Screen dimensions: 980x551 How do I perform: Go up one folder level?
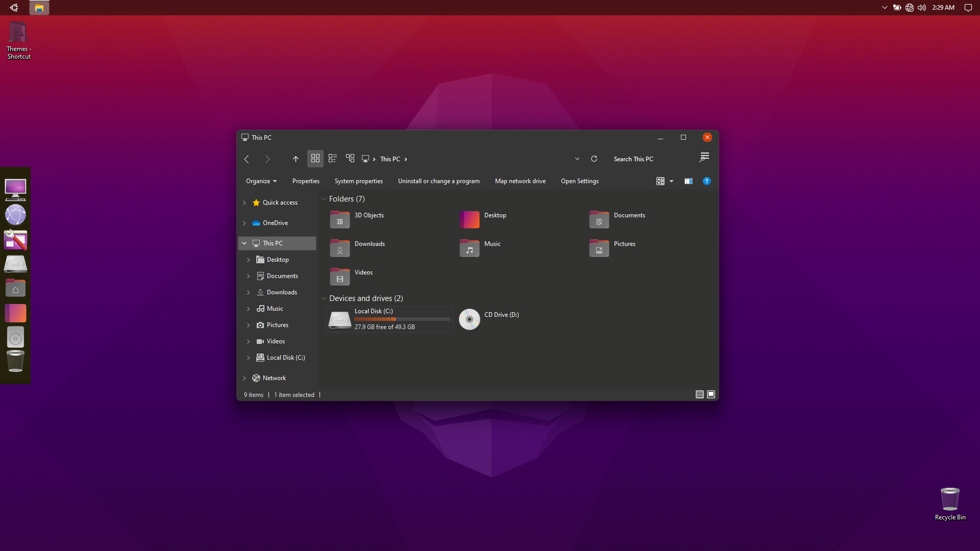(296, 159)
